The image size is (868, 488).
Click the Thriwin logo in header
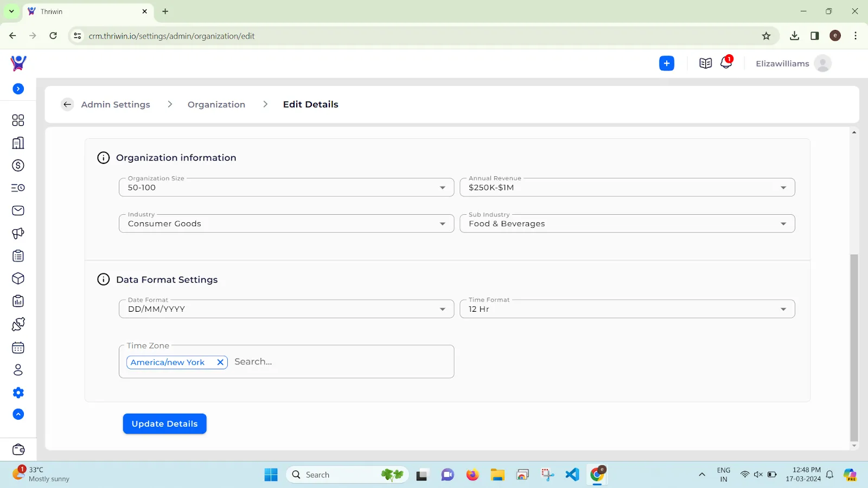18,63
